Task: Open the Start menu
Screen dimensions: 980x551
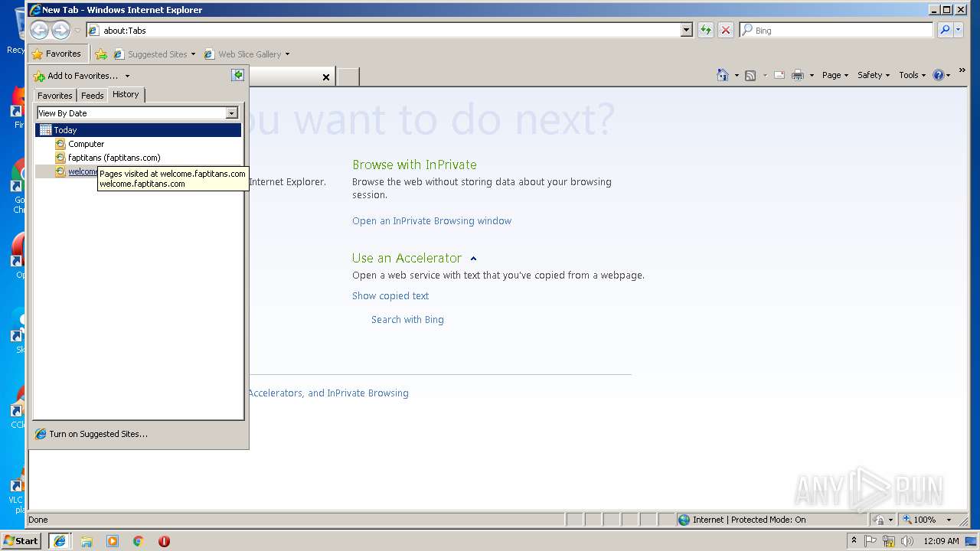Action: [x=21, y=541]
